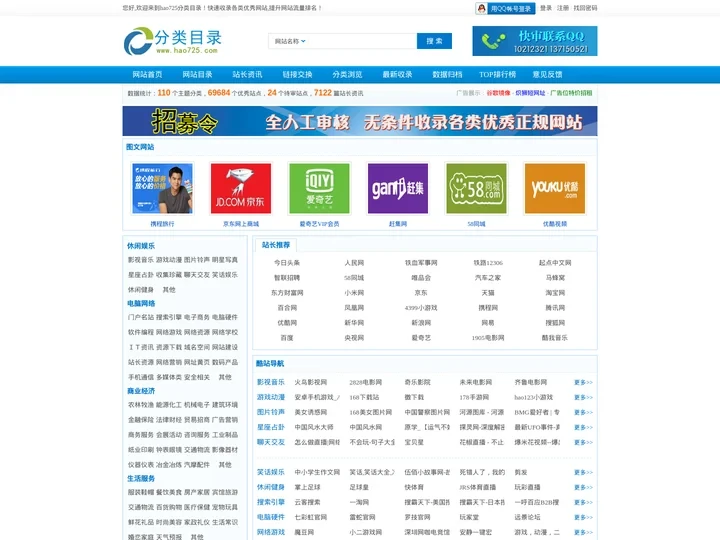Click the 找回密码 link
The height and width of the screenshot is (540, 720).
point(585,8)
